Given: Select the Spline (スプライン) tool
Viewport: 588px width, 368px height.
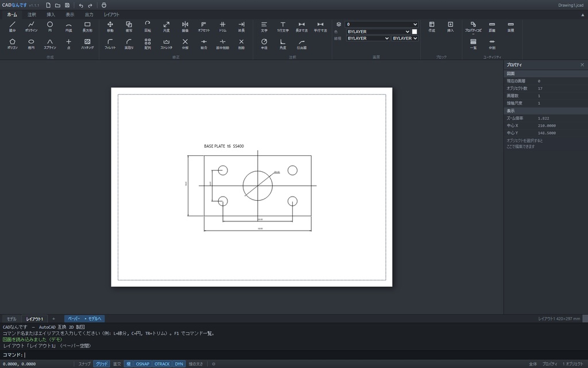Looking at the screenshot, I should 50,44.
